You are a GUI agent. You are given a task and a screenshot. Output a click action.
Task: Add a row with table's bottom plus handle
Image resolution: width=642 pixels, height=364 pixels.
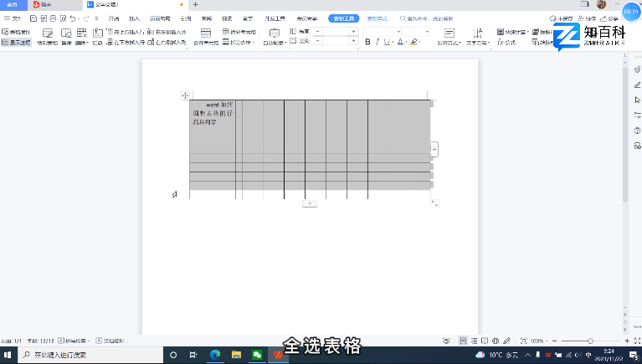pos(310,203)
